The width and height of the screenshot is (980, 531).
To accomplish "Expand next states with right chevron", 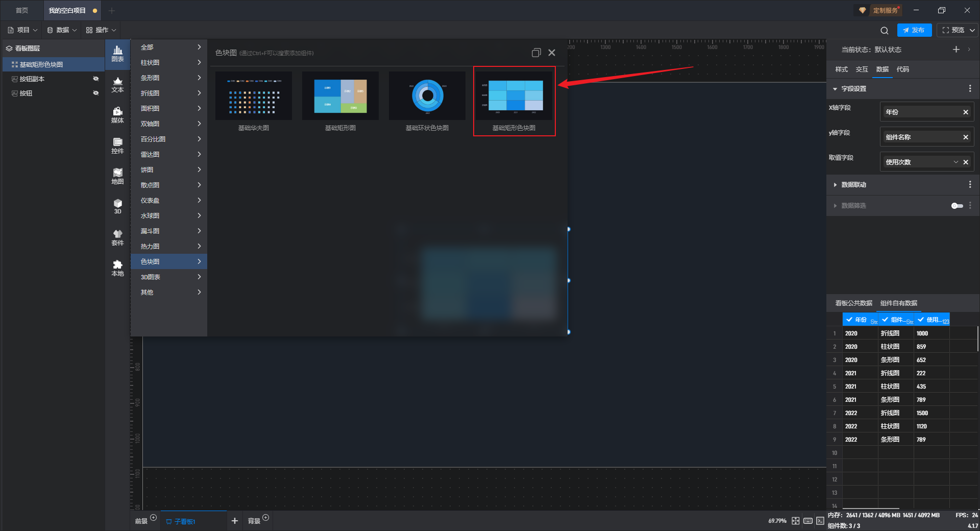I will (969, 50).
